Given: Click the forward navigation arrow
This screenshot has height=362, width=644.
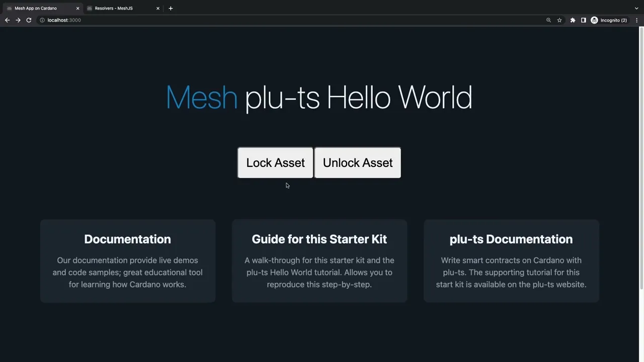Looking at the screenshot, I should pos(18,20).
